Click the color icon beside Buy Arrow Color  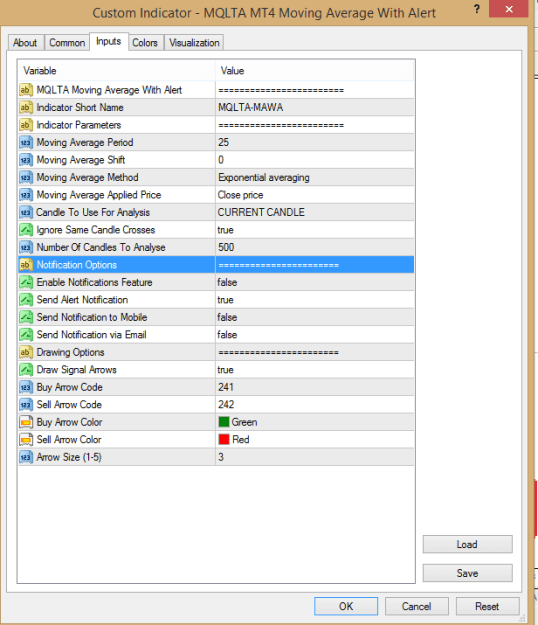26,422
